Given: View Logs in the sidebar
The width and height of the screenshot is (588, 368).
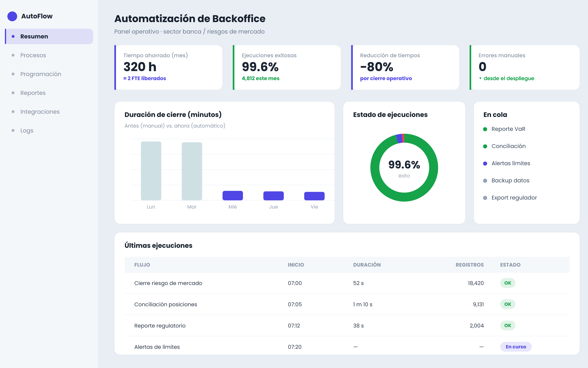Looking at the screenshot, I should coord(49,130).
